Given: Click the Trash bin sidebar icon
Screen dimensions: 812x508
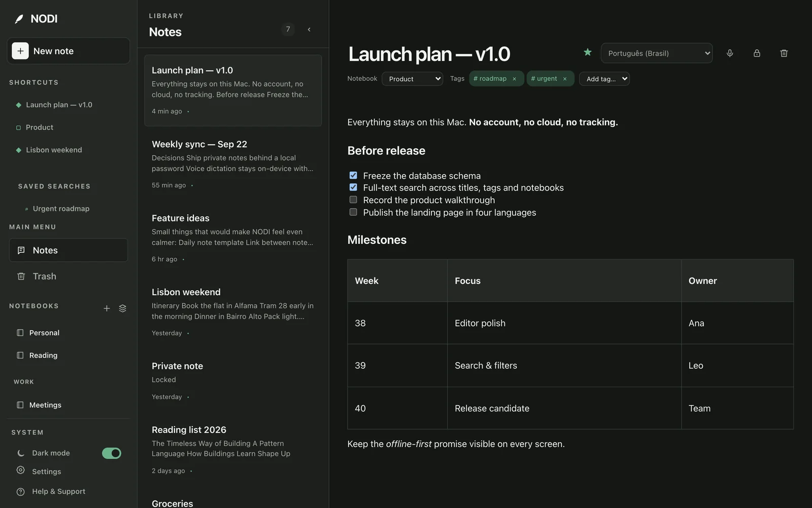Looking at the screenshot, I should pos(21,276).
